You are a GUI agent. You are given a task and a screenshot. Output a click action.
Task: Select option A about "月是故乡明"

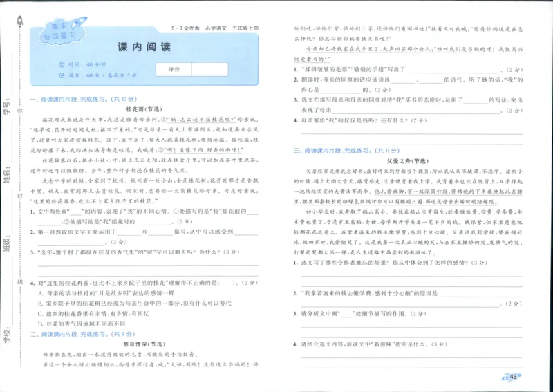[106, 293]
